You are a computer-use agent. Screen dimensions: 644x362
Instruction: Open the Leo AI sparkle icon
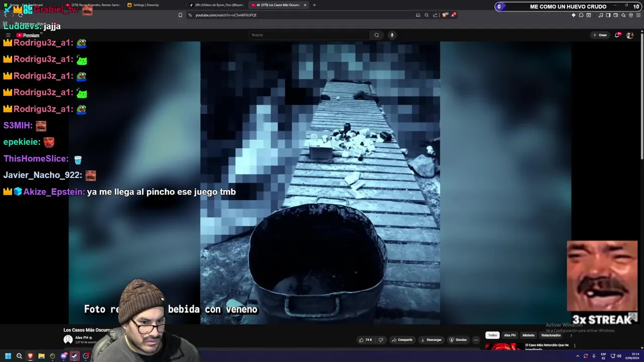pos(623,15)
